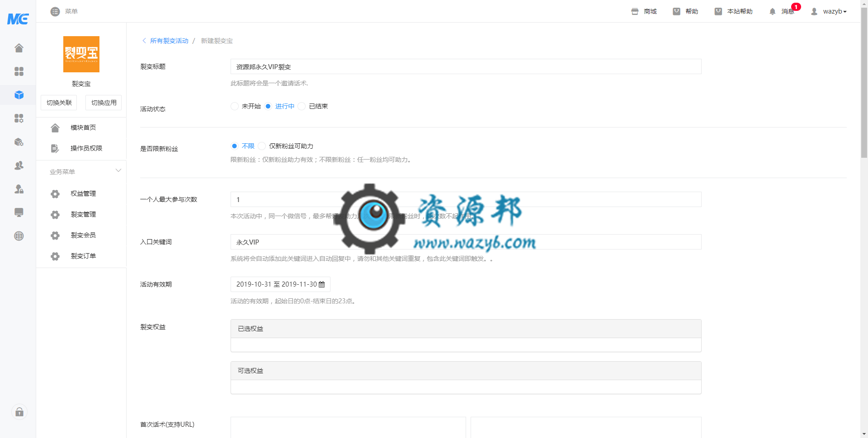868x438 pixels.
Task: Click the 帮助 icon in header
Action: (x=676, y=11)
